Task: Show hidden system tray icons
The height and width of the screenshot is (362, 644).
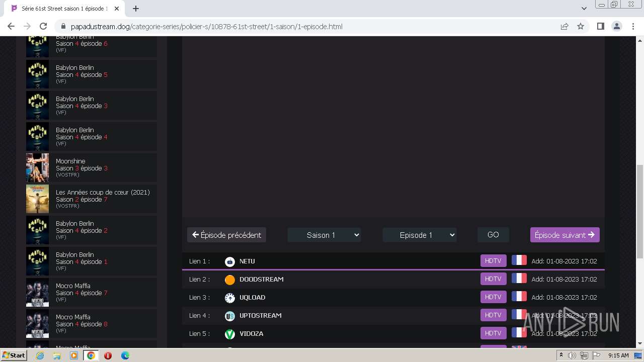Action: coord(561,355)
